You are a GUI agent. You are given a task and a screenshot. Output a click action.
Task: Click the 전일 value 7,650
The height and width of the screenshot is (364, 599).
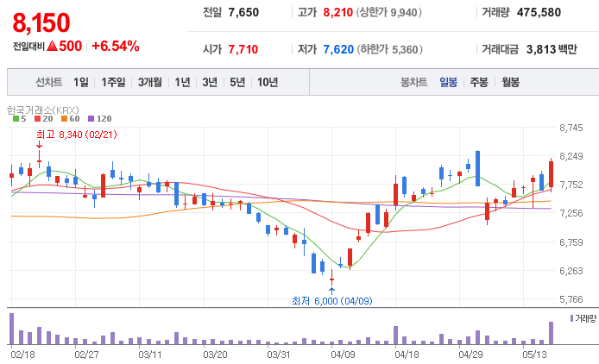pos(243,13)
